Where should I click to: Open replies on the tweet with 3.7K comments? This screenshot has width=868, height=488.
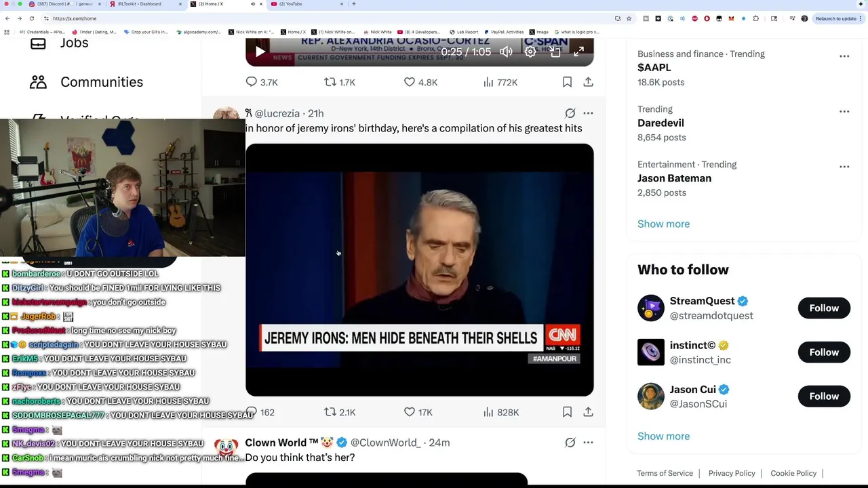(262, 82)
